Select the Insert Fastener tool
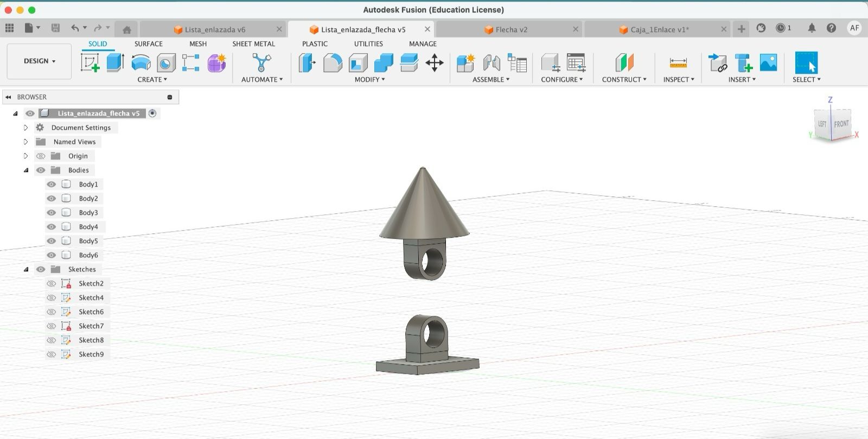Image resolution: width=868 pixels, height=439 pixels. (743, 63)
